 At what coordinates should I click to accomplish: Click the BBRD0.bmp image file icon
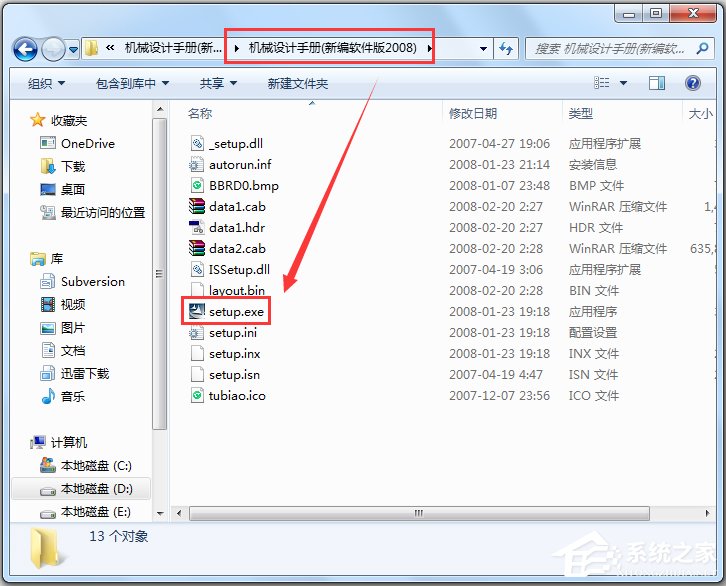point(197,186)
